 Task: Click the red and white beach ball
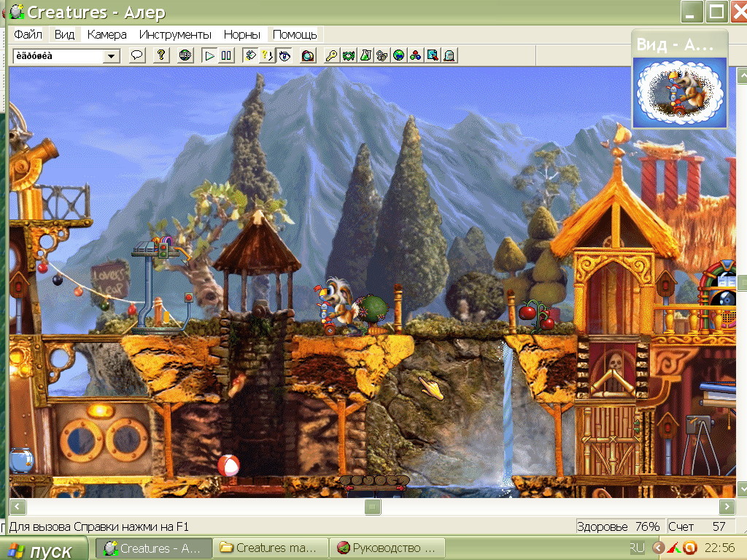(x=228, y=465)
